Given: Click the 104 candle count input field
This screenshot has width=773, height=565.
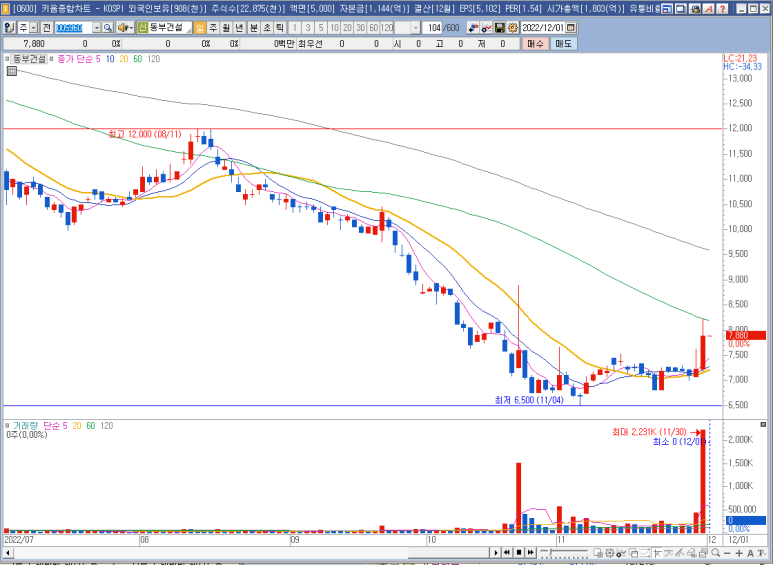Looking at the screenshot, I should pos(433,28).
